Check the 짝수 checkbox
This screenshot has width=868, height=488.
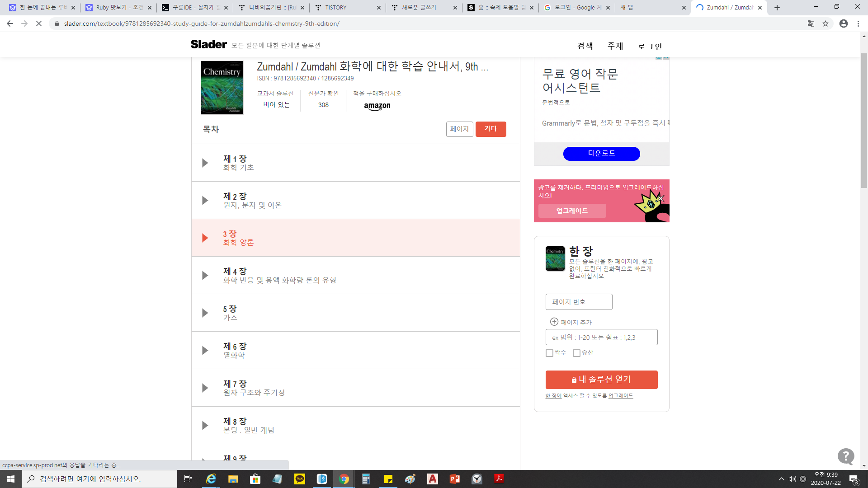click(550, 353)
